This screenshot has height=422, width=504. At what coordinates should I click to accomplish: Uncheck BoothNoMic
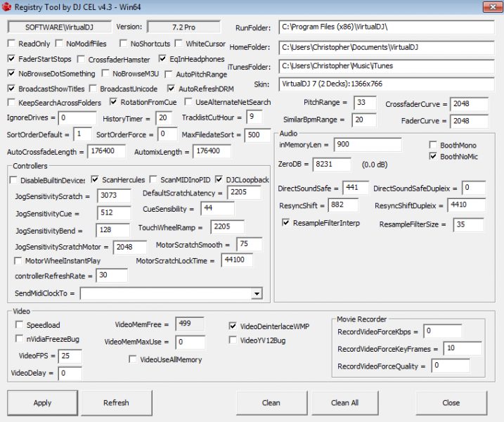coord(433,156)
